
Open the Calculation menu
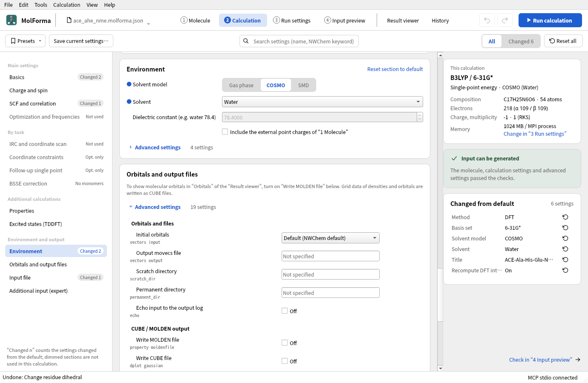66,5
